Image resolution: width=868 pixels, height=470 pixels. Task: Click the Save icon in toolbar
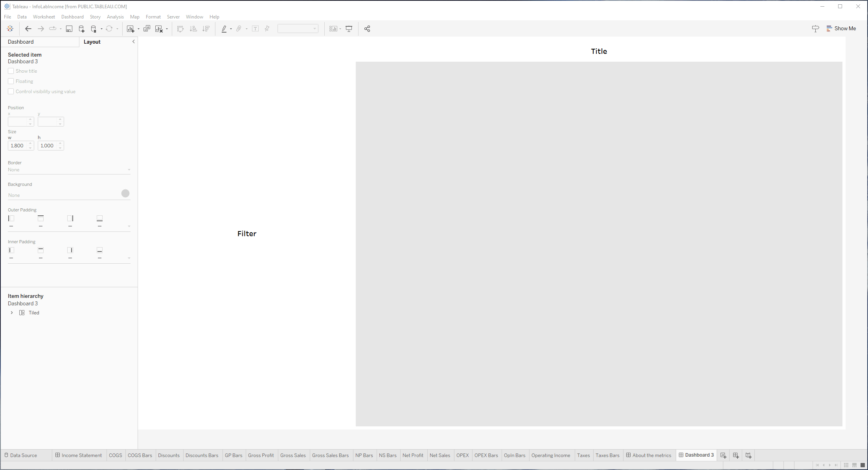click(x=69, y=29)
